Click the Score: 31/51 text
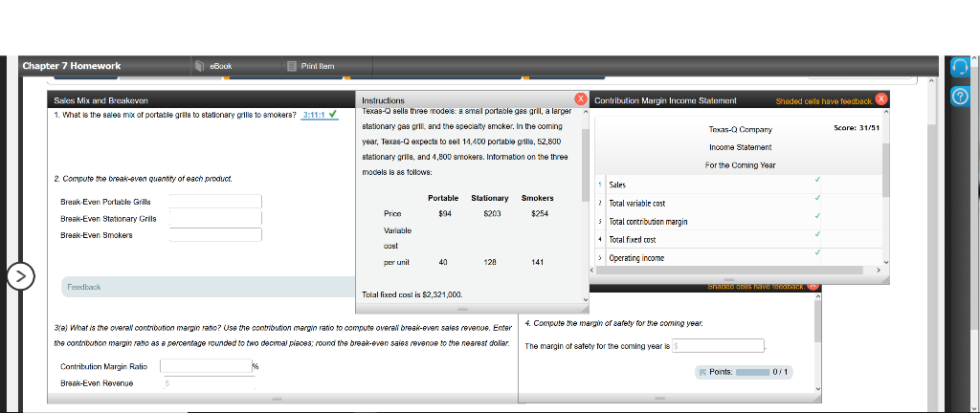The width and height of the screenshot is (980, 413). (x=857, y=128)
